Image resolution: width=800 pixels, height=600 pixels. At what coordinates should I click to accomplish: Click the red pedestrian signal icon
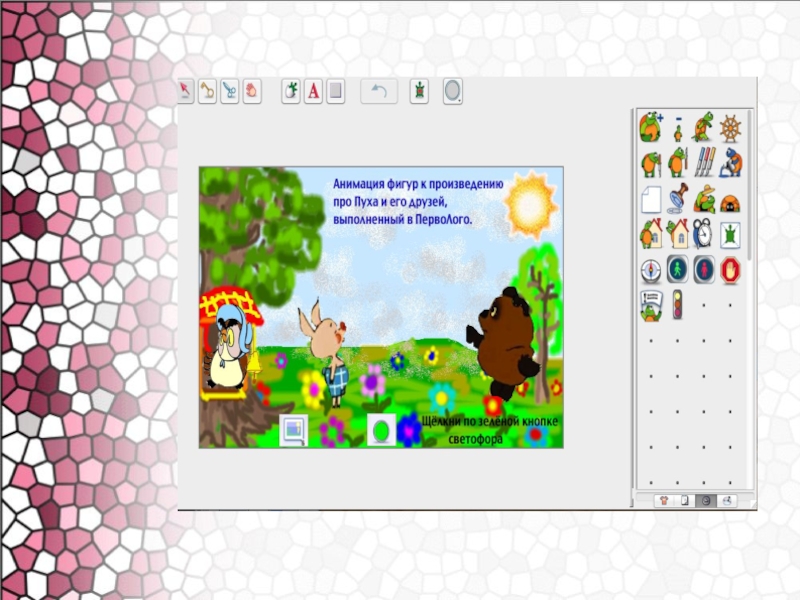pos(704,269)
